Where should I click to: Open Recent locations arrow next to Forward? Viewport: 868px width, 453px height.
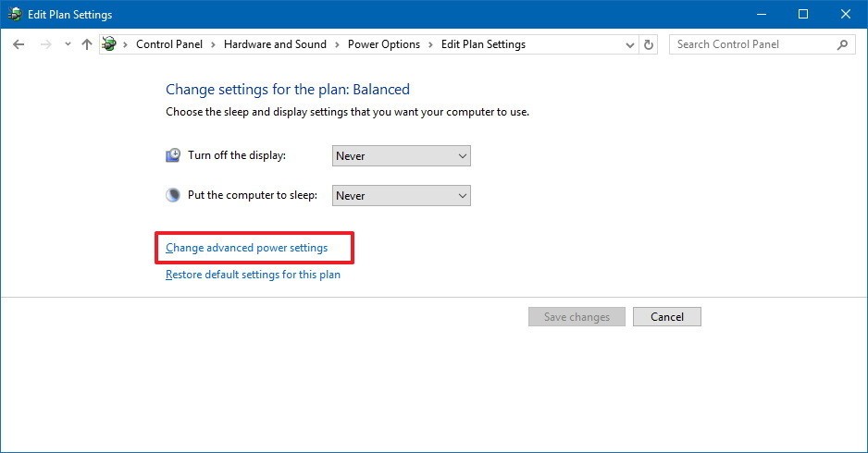(x=65, y=44)
